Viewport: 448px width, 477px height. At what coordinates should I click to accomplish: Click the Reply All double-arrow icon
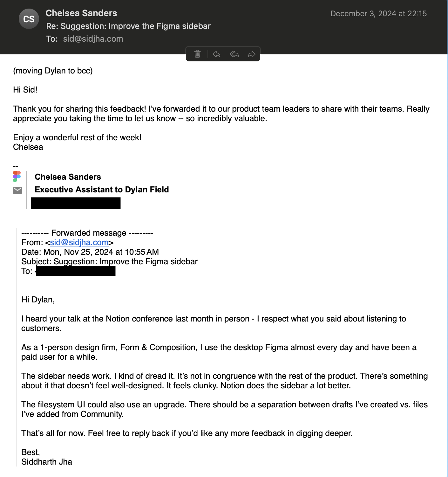click(x=234, y=54)
